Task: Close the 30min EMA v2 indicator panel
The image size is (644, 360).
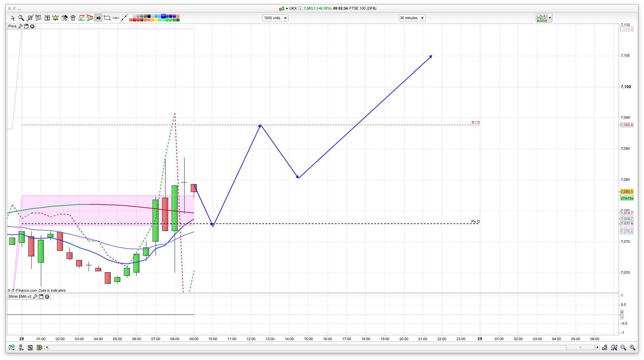Action: pyautogui.click(x=47, y=297)
